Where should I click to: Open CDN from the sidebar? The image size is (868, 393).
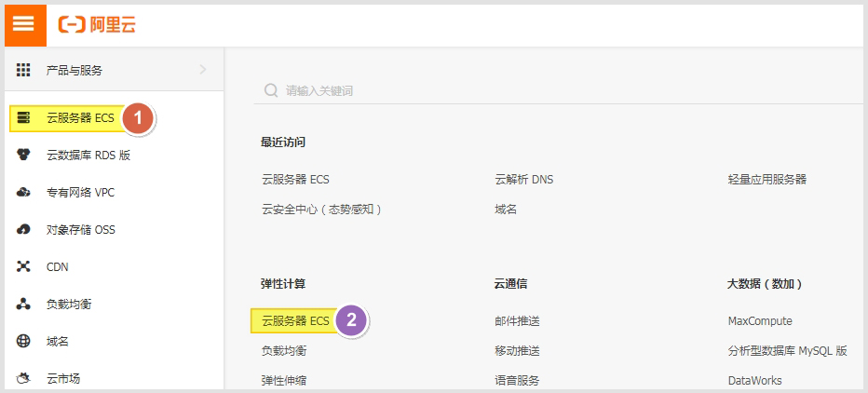(58, 266)
